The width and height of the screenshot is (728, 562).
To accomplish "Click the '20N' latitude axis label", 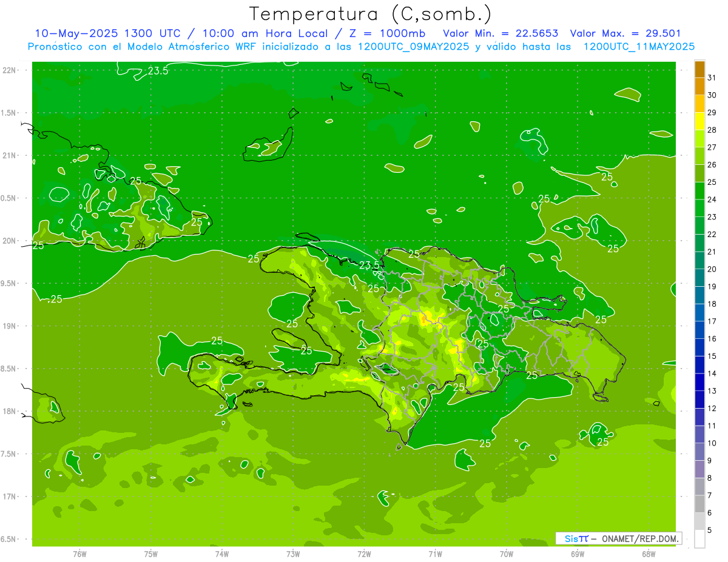I will pos(9,241).
